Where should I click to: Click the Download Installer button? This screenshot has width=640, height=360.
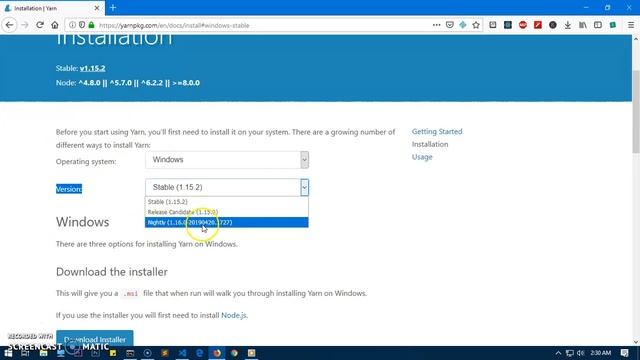(x=95, y=338)
